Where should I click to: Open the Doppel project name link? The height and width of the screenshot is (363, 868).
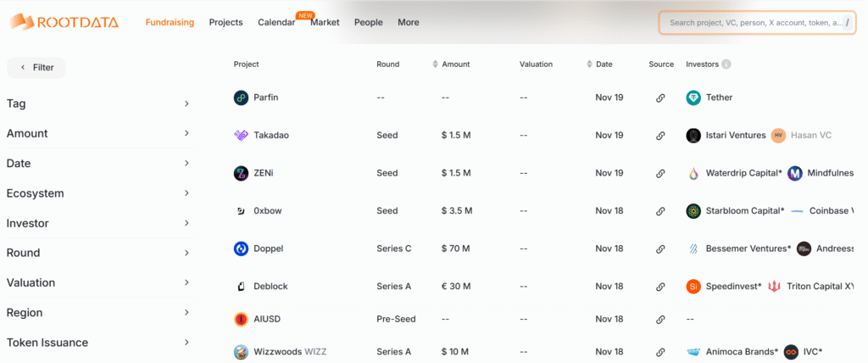(x=269, y=249)
